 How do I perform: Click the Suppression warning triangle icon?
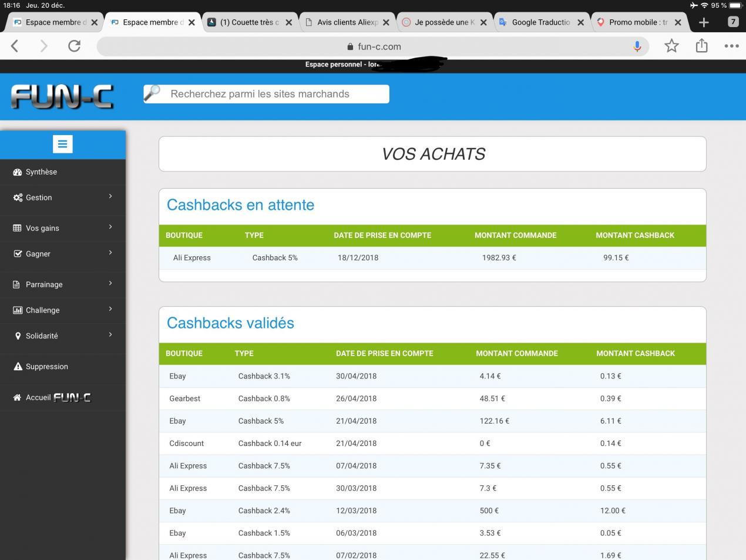click(18, 367)
